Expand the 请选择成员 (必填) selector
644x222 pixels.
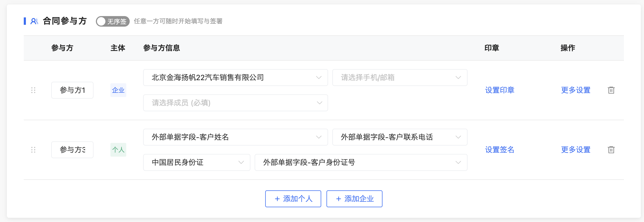point(235,103)
